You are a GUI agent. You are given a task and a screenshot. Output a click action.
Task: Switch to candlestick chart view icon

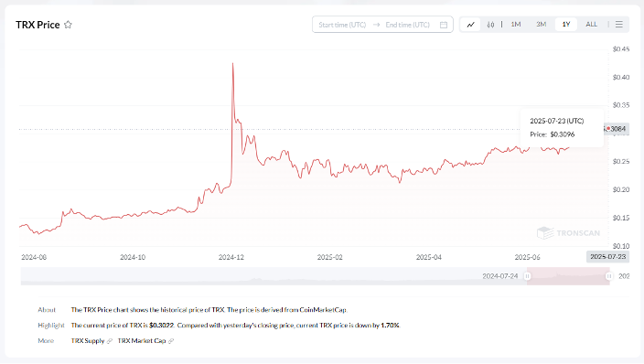(490, 25)
